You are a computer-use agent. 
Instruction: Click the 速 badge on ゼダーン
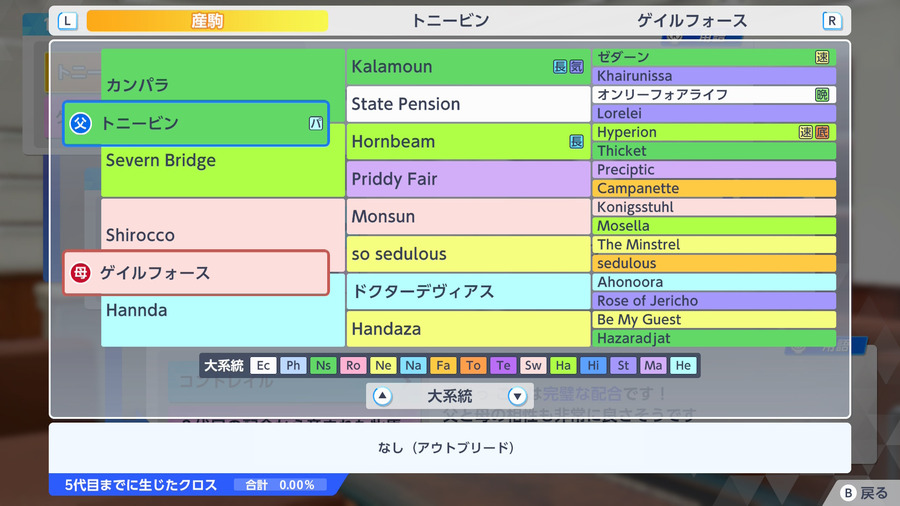point(822,57)
